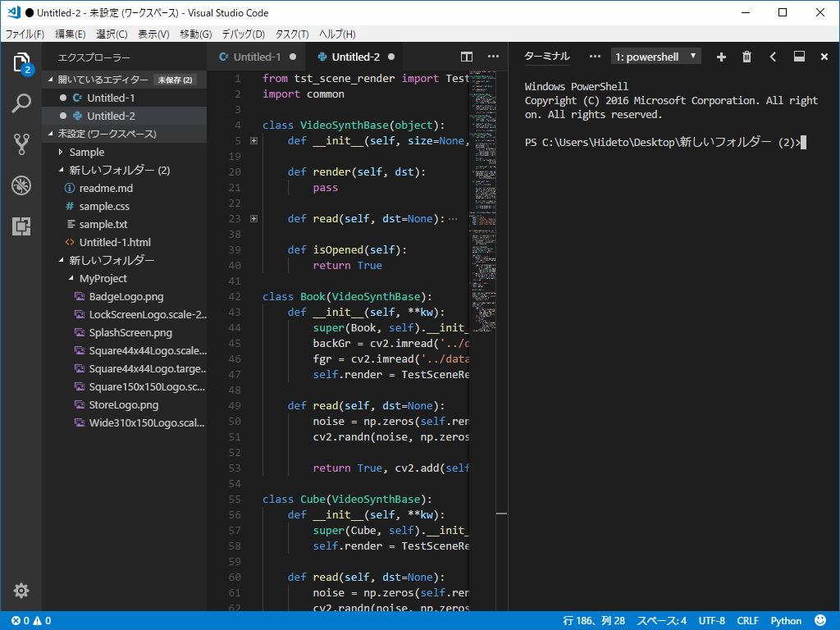The image size is (840, 630).
Task: Close the terminal panel
Action: tap(824, 57)
